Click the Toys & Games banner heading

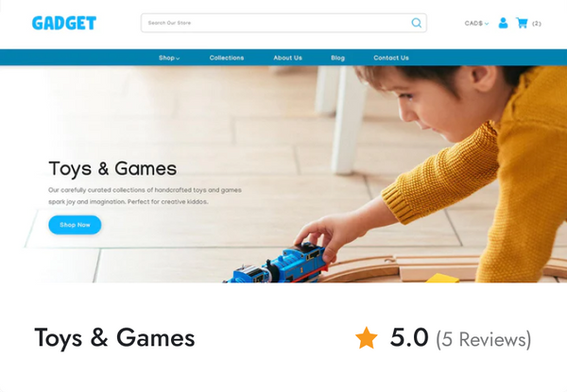click(x=112, y=169)
